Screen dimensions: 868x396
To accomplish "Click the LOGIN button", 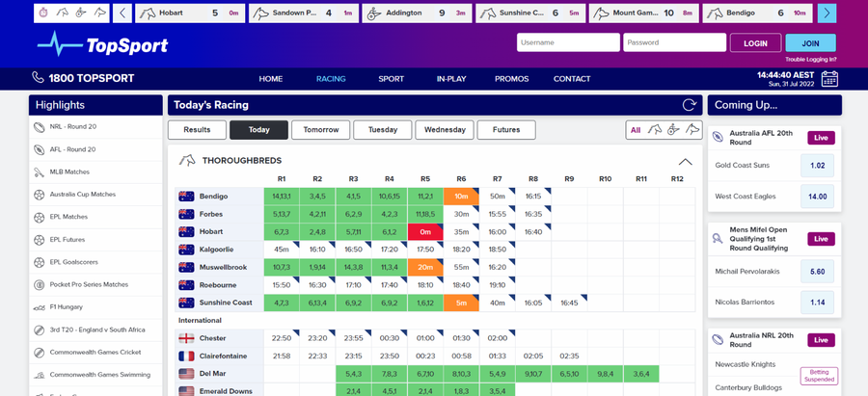I will point(755,42).
